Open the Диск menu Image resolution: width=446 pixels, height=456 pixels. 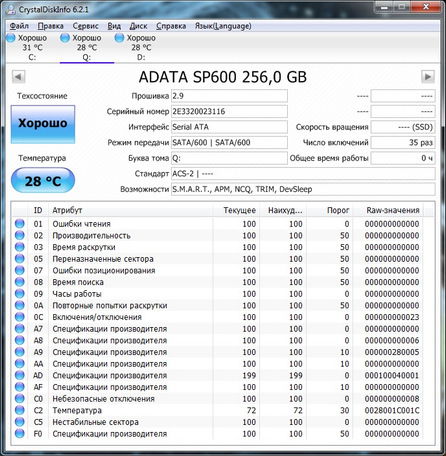click(138, 26)
